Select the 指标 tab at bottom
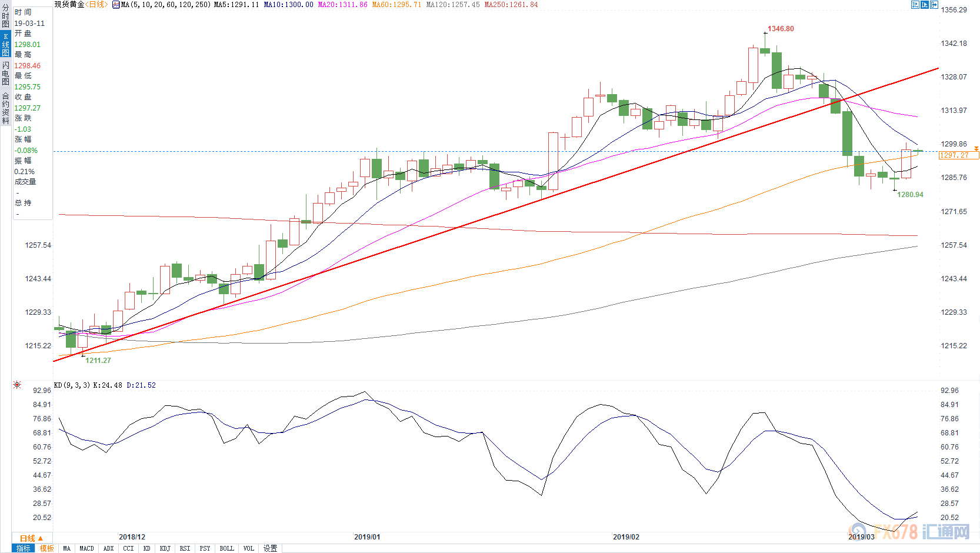This screenshot has height=553, width=980. [x=24, y=548]
